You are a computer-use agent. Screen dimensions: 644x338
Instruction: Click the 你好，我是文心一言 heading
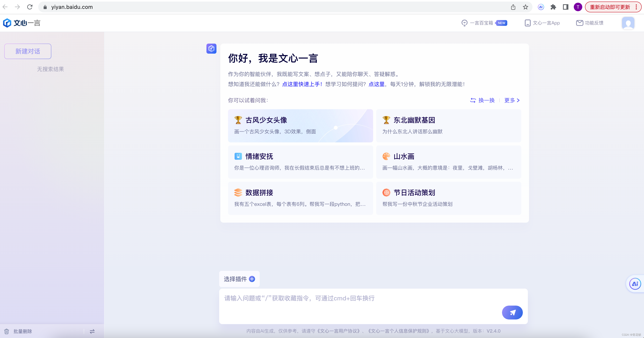(x=273, y=58)
